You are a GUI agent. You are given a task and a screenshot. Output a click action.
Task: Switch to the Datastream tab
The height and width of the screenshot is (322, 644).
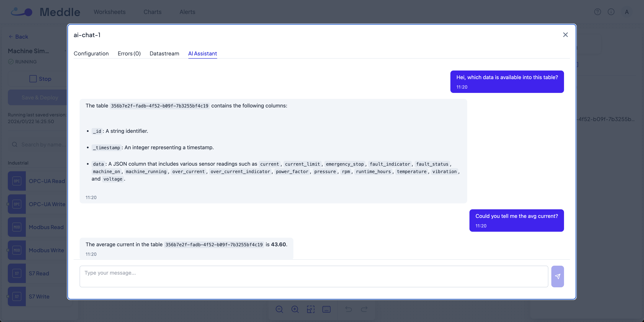pyautogui.click(x=164, y=54)
